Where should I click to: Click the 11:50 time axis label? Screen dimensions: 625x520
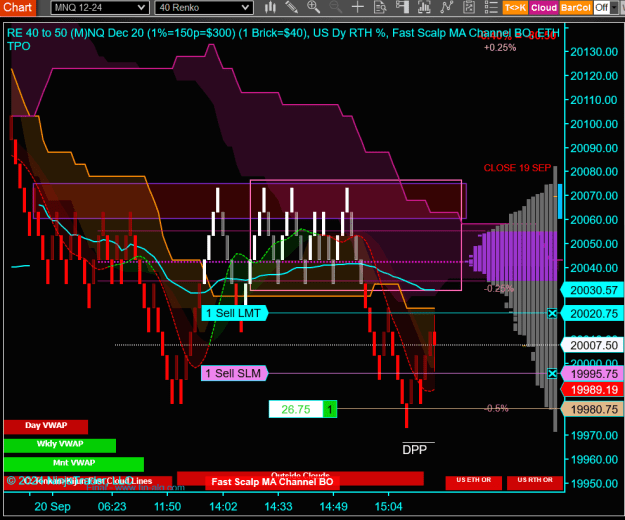(x=167, y=507)
